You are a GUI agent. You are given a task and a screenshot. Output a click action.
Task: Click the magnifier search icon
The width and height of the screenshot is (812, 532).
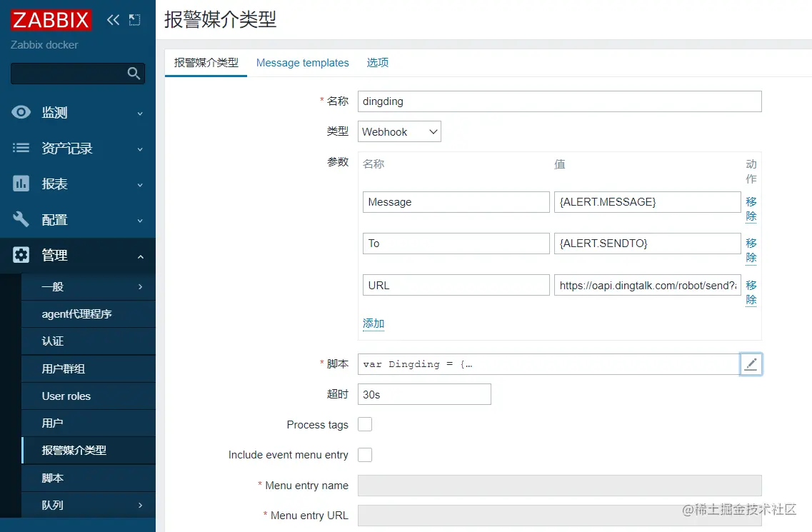pos(134,74)
